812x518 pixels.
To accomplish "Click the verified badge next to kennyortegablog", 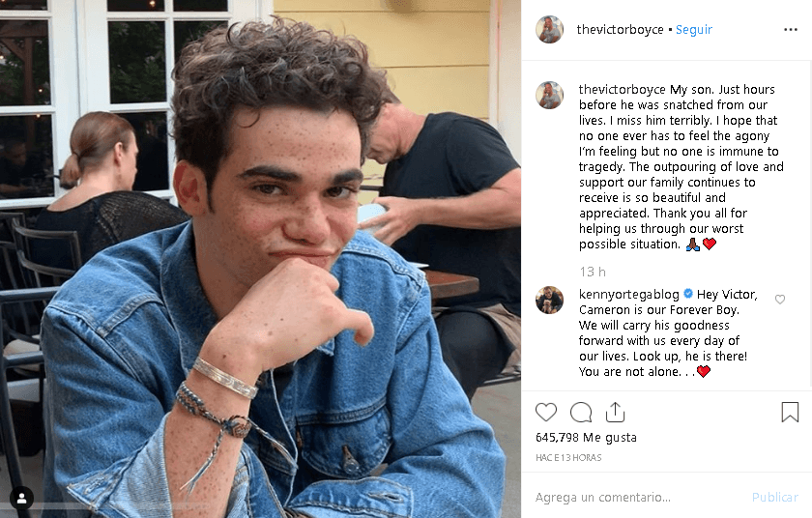I will tap(688, 294).
